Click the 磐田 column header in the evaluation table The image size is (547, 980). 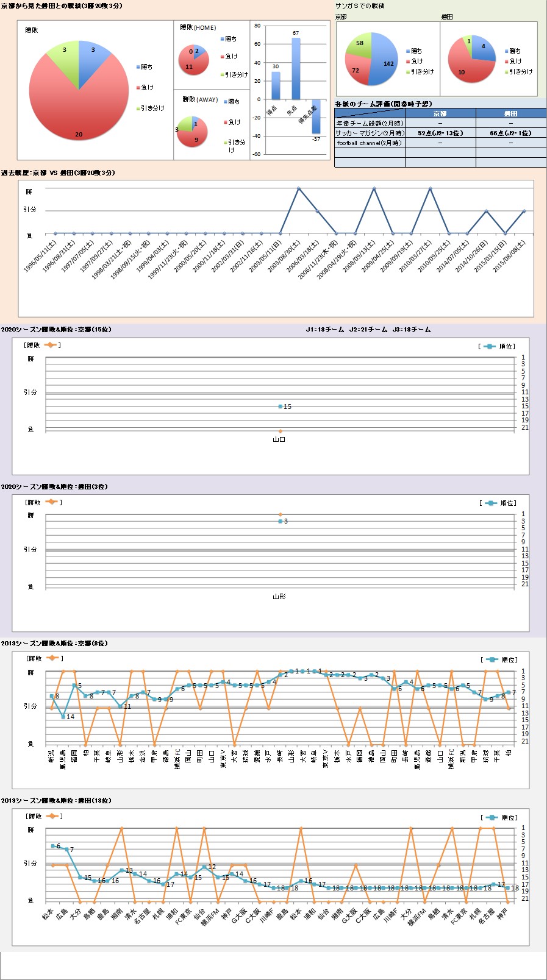pos(511,113)
